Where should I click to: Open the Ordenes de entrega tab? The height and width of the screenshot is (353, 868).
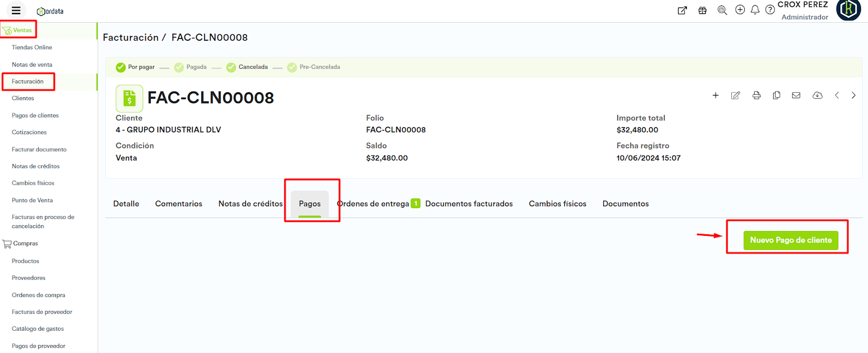click(x=374, y=204)
